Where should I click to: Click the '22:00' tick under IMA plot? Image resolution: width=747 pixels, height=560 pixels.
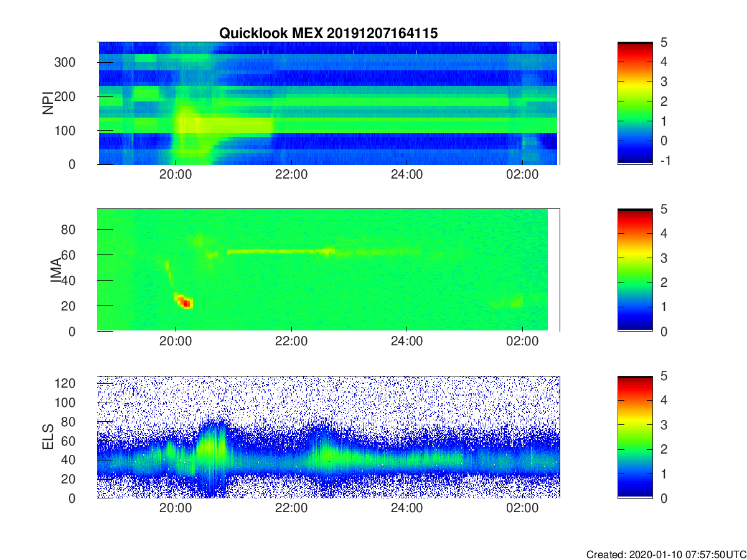pyautogui.click(x=291, y=342)
